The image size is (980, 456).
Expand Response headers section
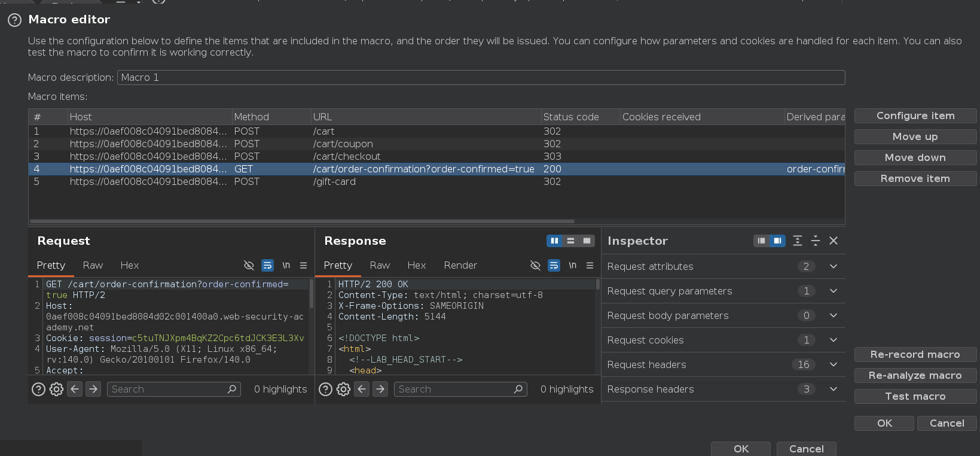point(834,389)
